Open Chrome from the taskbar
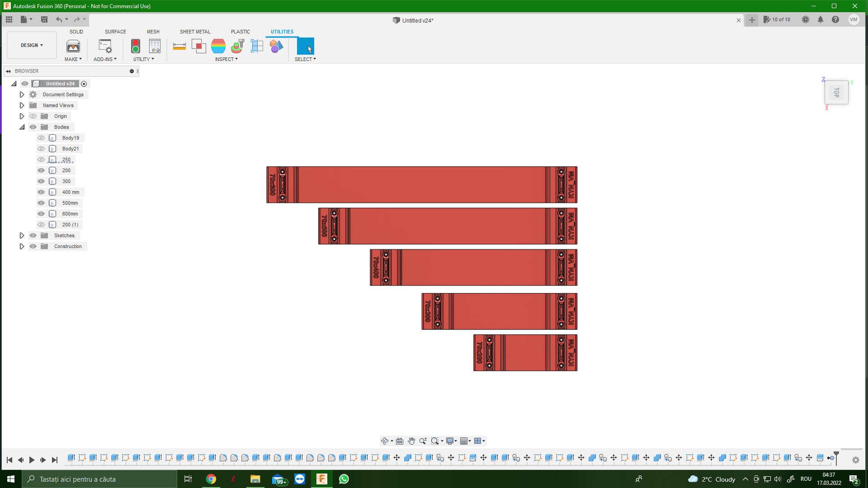Image resolution: width=868 pixels, height=488 pixels. click(211, 479)
